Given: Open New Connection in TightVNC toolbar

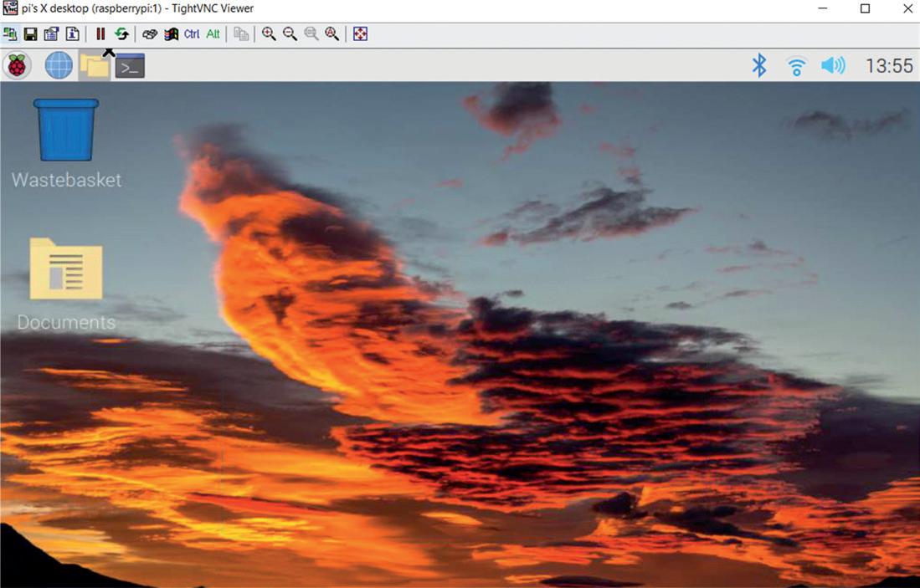Looking at the screenshot, I should [9, 34].
